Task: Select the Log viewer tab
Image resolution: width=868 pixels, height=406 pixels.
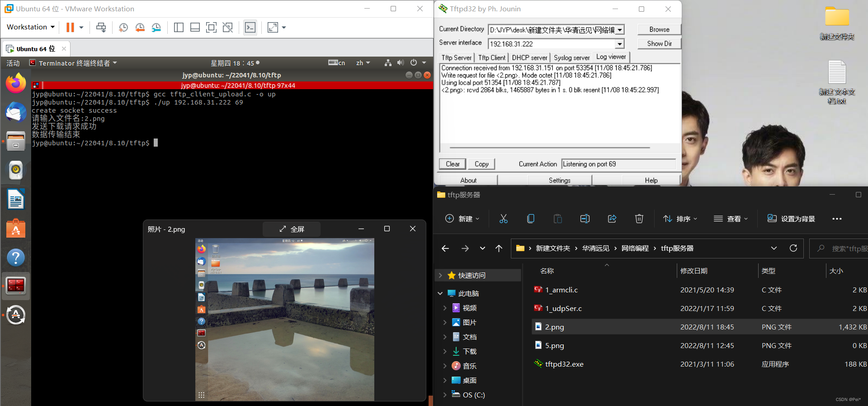Action: tap(611, 57)
